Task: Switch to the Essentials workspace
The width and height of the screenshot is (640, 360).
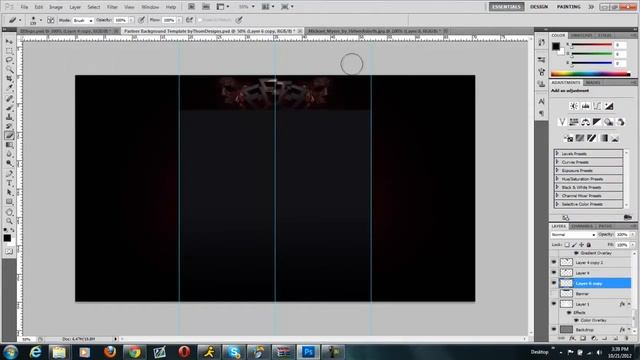Action: (x=506, y=7)
